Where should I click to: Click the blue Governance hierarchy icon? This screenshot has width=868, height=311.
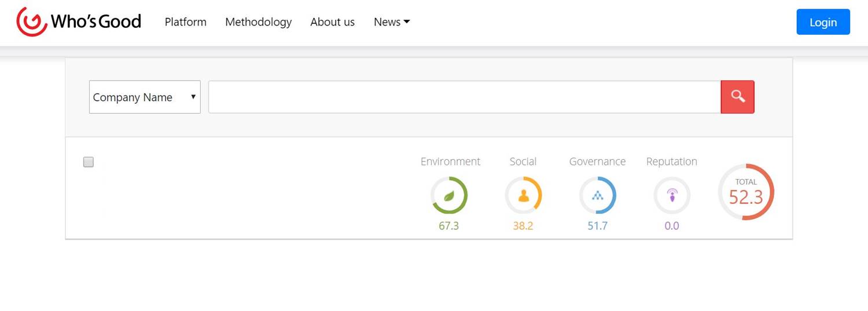[598, 196]
